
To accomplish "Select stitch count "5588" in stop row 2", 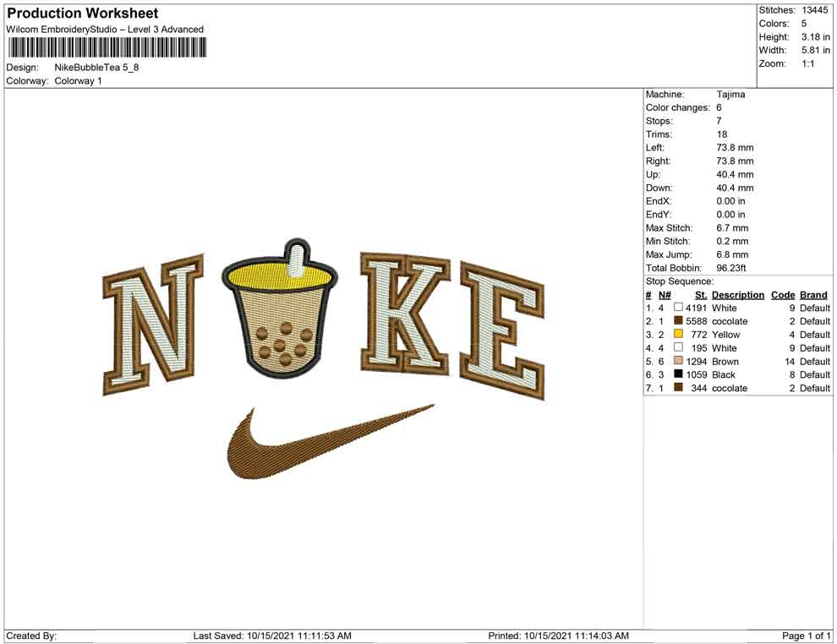I will pos(697,321).
